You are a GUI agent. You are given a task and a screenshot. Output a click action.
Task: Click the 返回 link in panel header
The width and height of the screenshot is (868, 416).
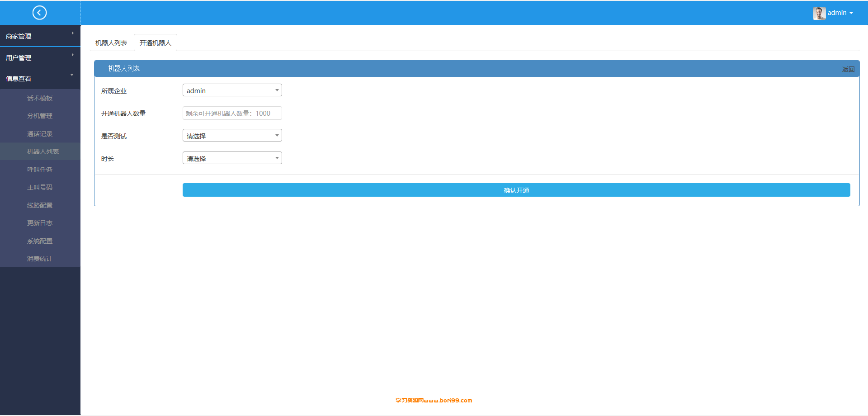848,69
